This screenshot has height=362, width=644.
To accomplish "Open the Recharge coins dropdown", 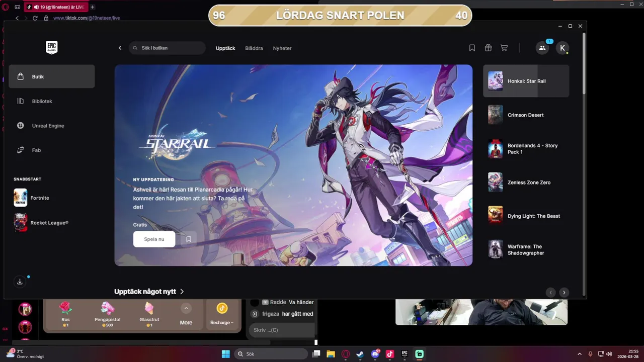I will 222,315.
